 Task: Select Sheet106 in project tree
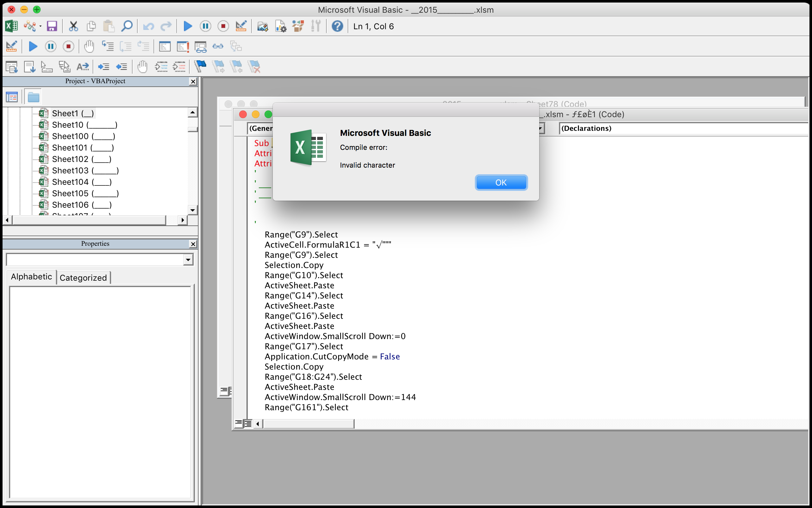(82, 204)
